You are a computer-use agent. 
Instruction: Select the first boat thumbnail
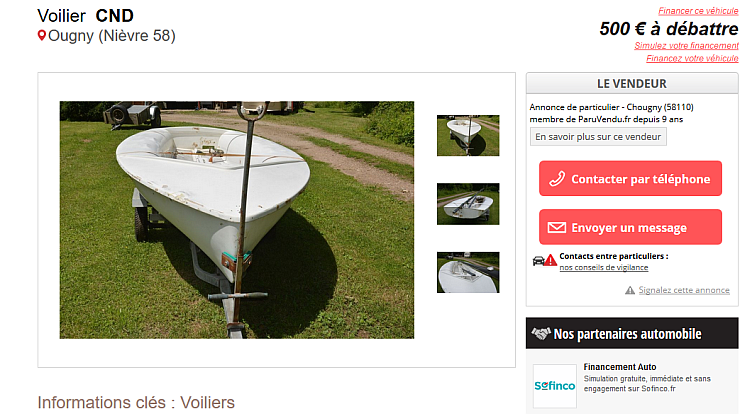pyautogui.click(x=468, y=135)
